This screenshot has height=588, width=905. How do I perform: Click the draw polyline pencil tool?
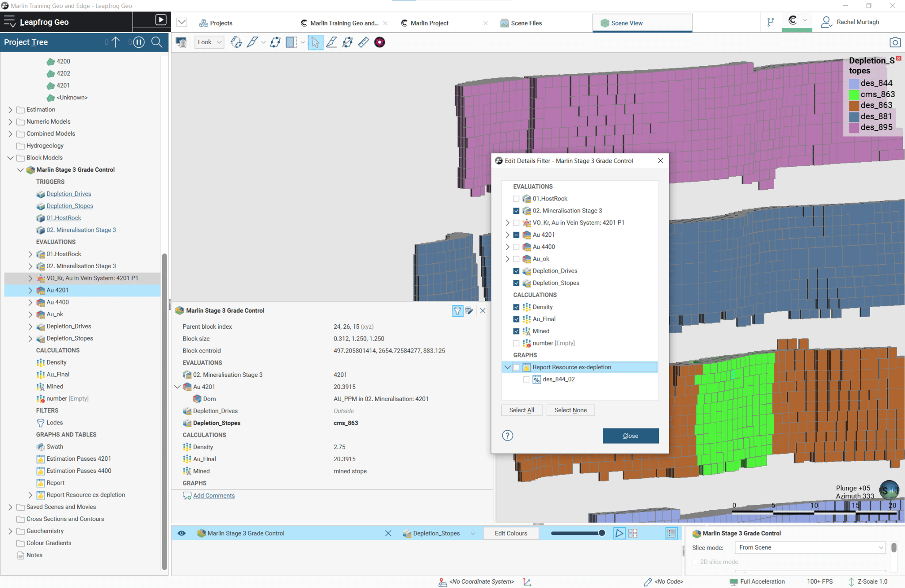(332, 42)
